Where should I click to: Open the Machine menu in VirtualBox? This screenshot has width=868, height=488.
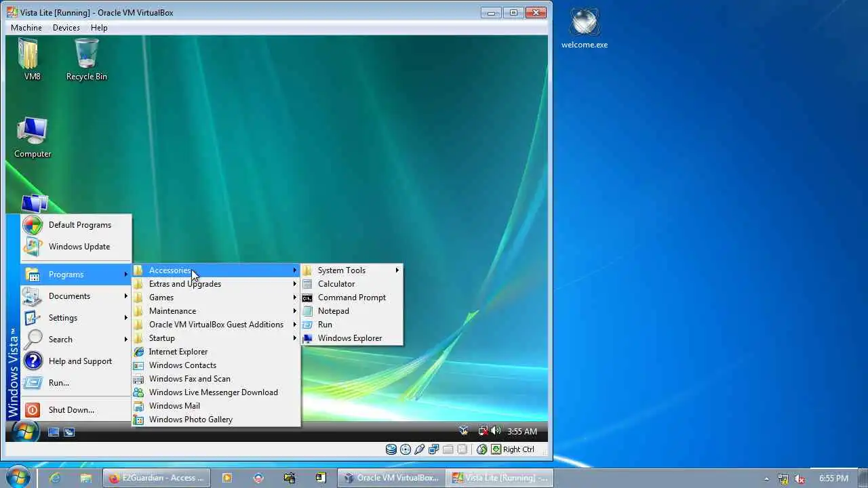click(26, 28)
